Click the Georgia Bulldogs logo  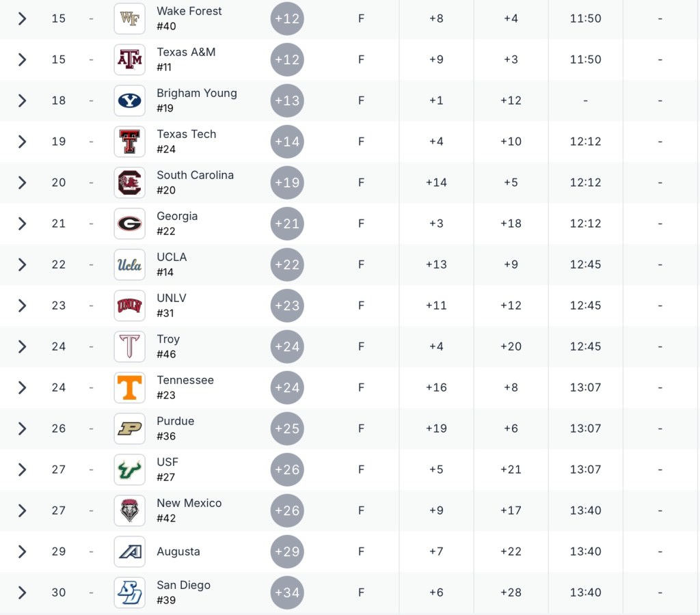click(x=129, y=223)
